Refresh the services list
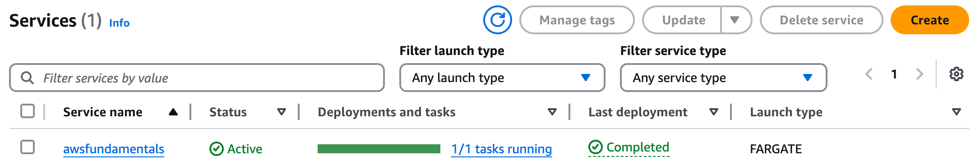Image resolution: width=980 pixels, height=165 pixels. (497, 20)
